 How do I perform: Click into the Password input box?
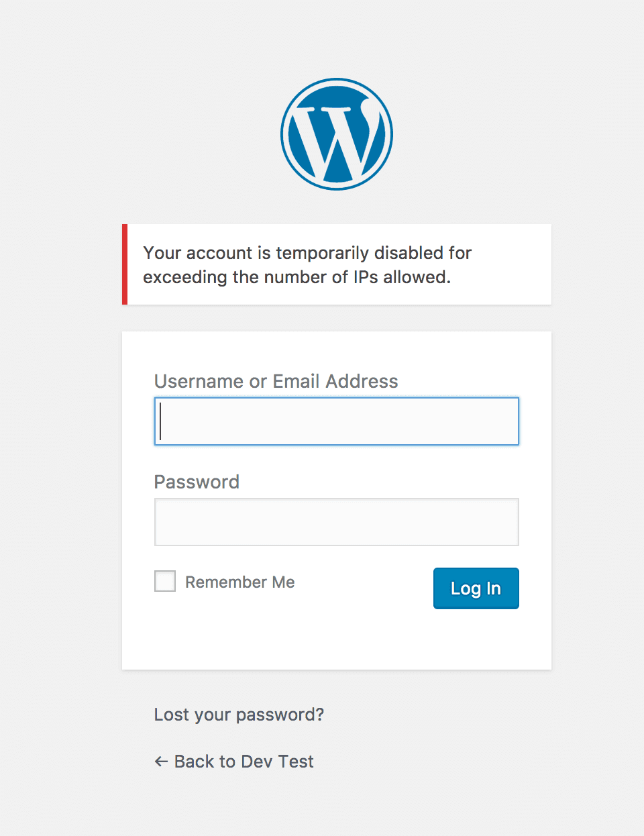pyautogui.click(x=337, y=522)
